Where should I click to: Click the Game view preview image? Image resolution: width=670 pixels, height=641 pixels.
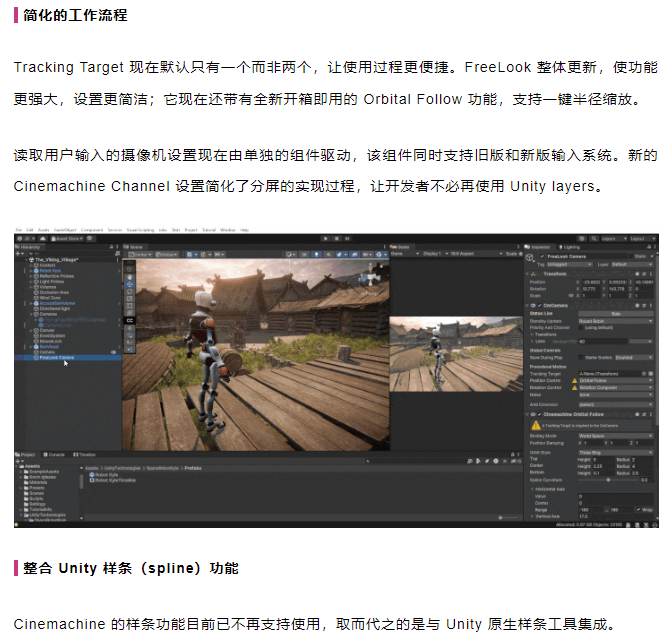click(x=456, y=354)
